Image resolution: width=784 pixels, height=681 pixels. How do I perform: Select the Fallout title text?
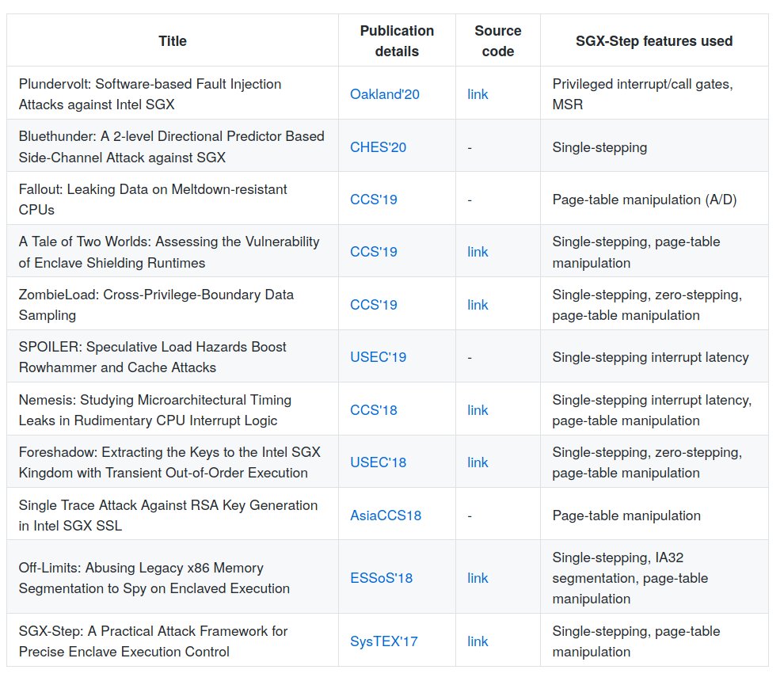pyautogui.click(x=153, y=200)
